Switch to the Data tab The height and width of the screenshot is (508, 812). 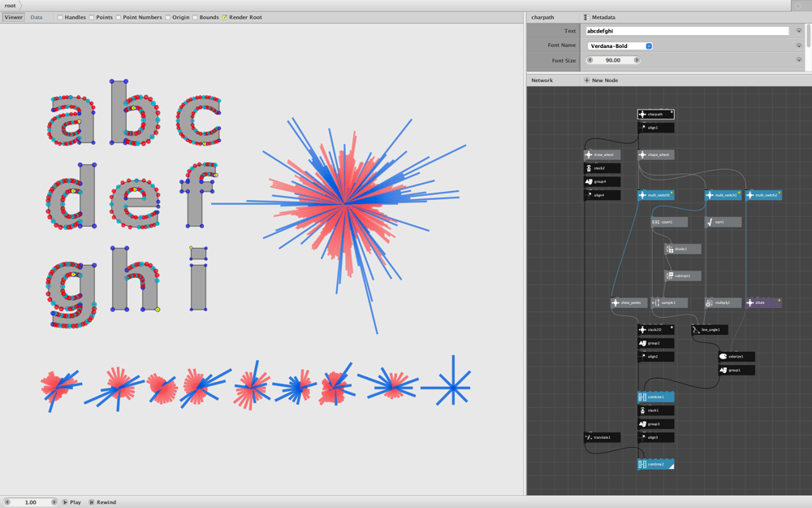pyautogui.click(x=37, y=18)
